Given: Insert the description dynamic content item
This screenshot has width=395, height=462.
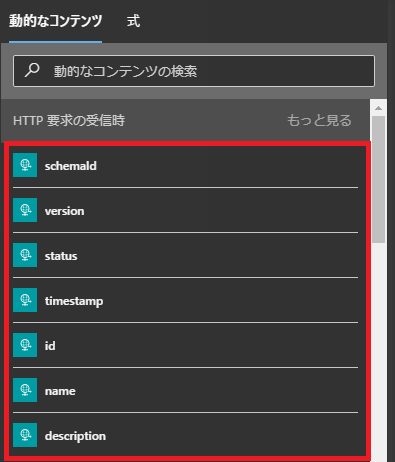Looking at the screenshot, I should 185,435.
